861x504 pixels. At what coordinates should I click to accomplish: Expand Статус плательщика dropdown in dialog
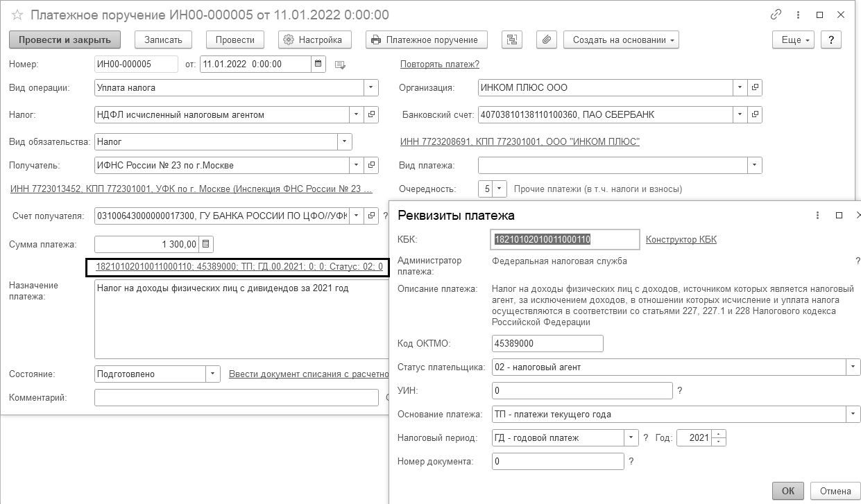click(853, 367)
